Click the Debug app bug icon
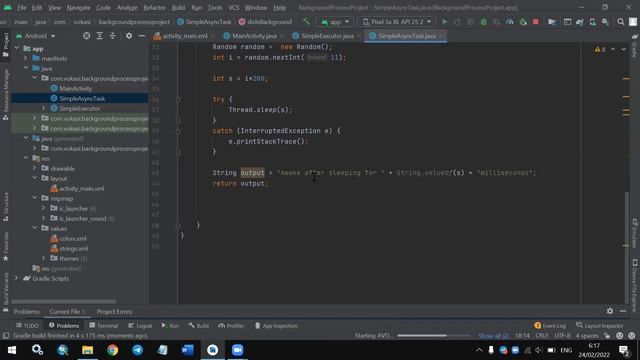This screenshot has height=360, width=640. click(483, 22)
